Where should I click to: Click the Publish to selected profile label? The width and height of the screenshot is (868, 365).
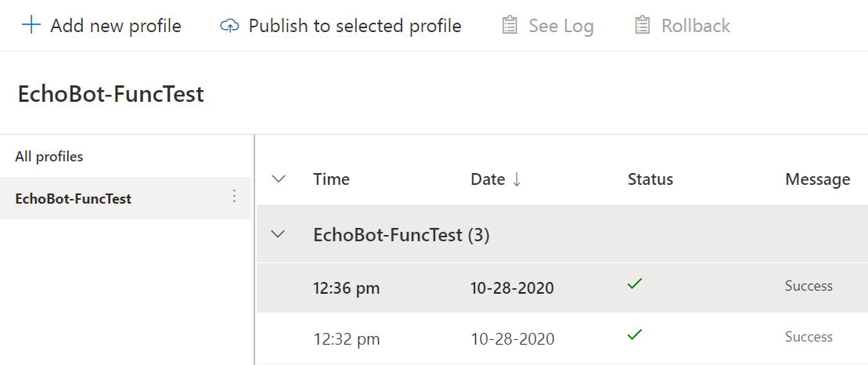coord(355,26)
